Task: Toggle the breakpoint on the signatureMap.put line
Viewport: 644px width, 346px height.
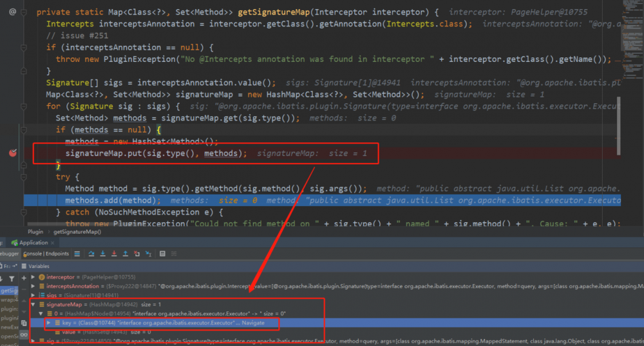Action: pyautogui.click(x=13, y=153)
